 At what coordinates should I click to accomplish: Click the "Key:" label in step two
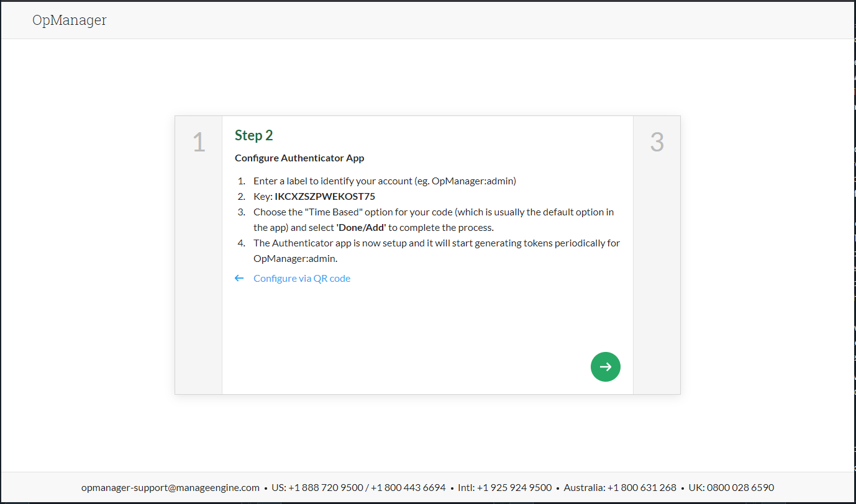coord(263,197)
